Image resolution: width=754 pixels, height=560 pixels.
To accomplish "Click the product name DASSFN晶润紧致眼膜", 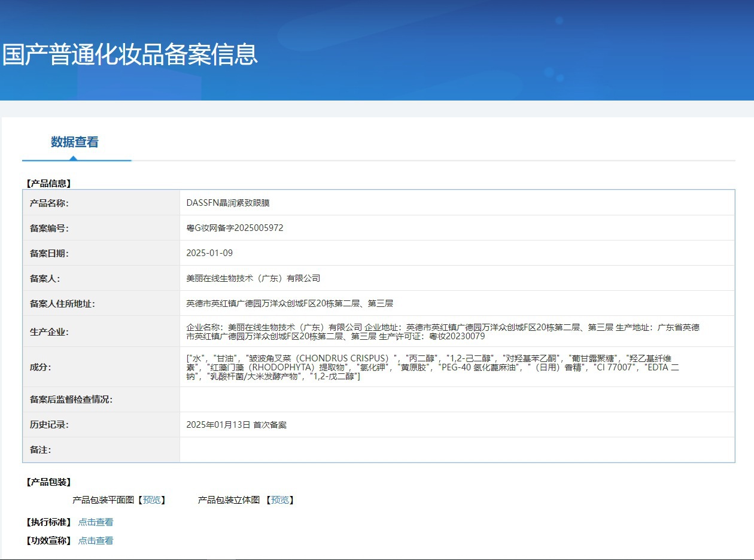I will click(x=228, y=203).
